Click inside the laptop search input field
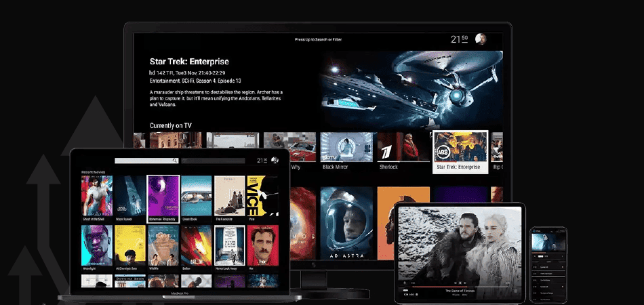 point(146,161)
